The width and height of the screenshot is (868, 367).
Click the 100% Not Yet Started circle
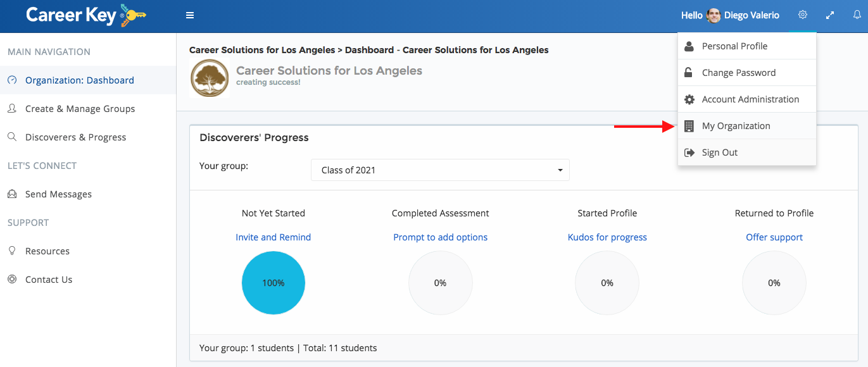coord(274,283)
